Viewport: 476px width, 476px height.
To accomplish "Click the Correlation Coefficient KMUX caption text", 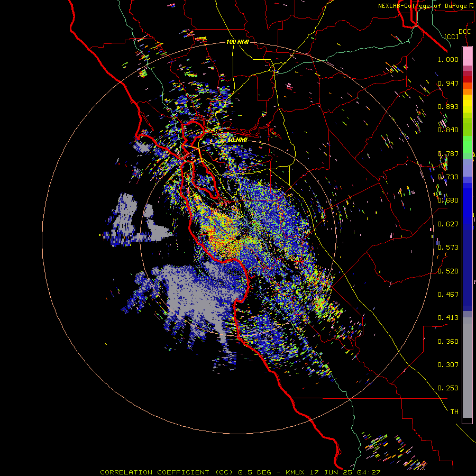I will (x=240, y=472).
